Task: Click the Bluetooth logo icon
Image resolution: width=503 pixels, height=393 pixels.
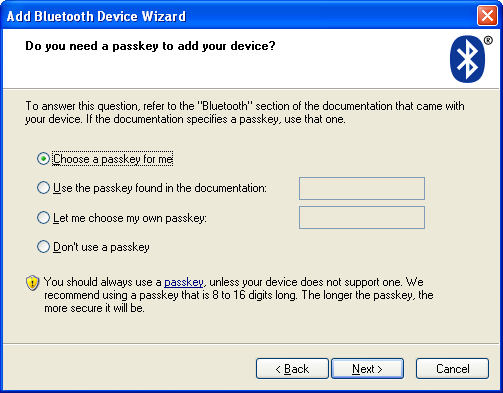Action: 467,59
